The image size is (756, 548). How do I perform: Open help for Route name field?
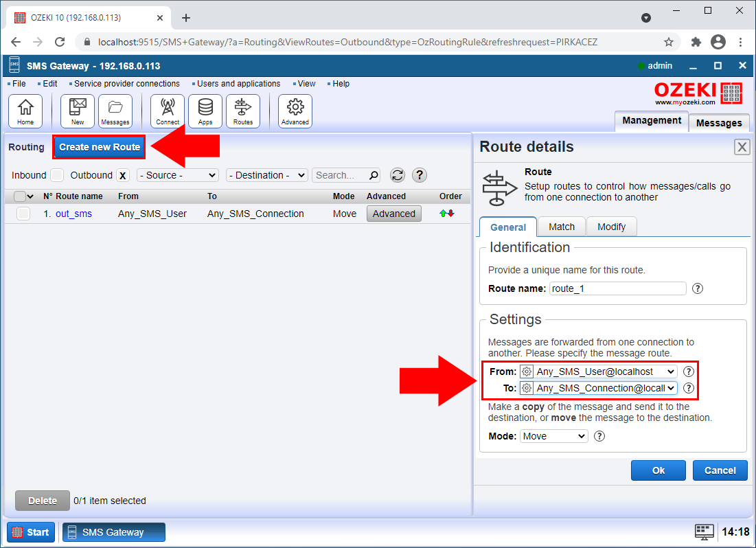[x=698, y=288]
